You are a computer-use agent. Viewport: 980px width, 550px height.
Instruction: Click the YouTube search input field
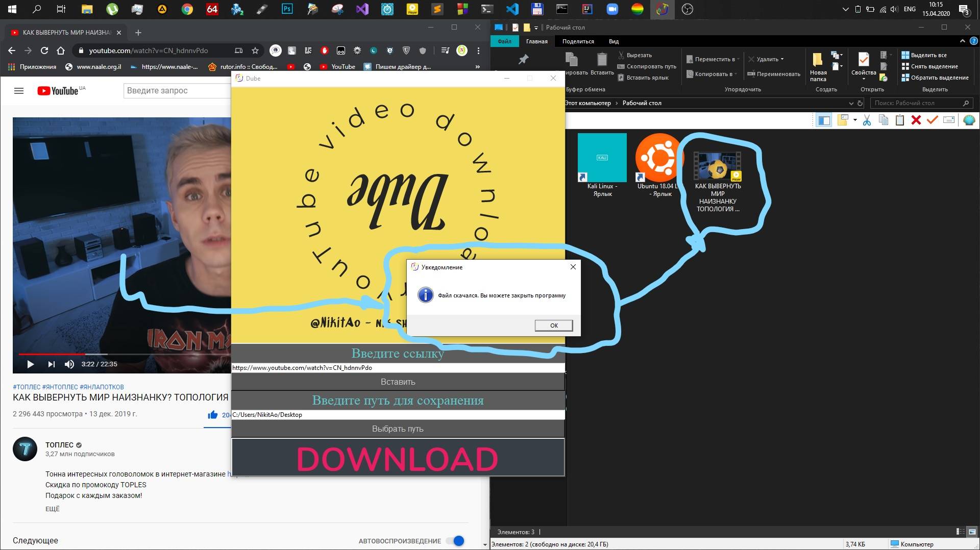click(x=177, y=91)
